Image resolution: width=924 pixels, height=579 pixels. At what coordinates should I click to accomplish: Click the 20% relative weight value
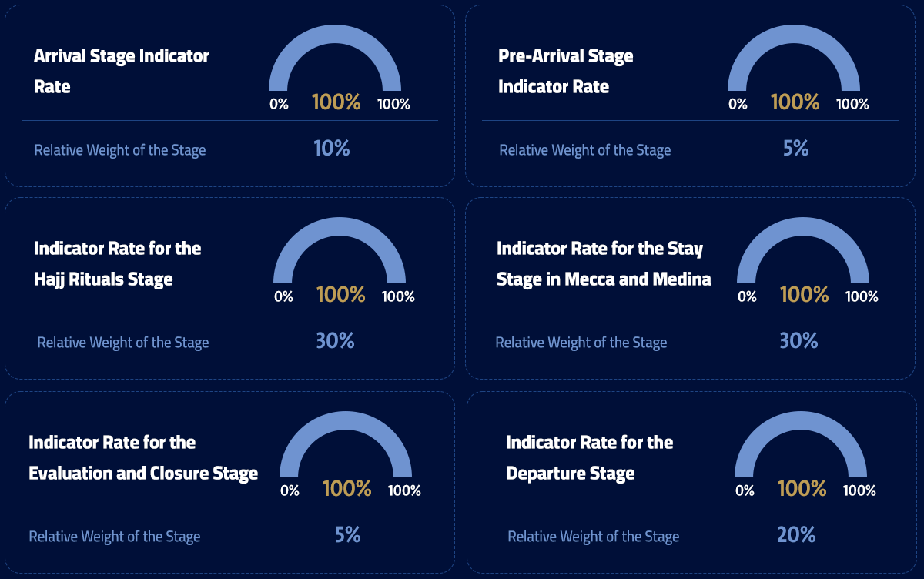(x=796, y=535)
